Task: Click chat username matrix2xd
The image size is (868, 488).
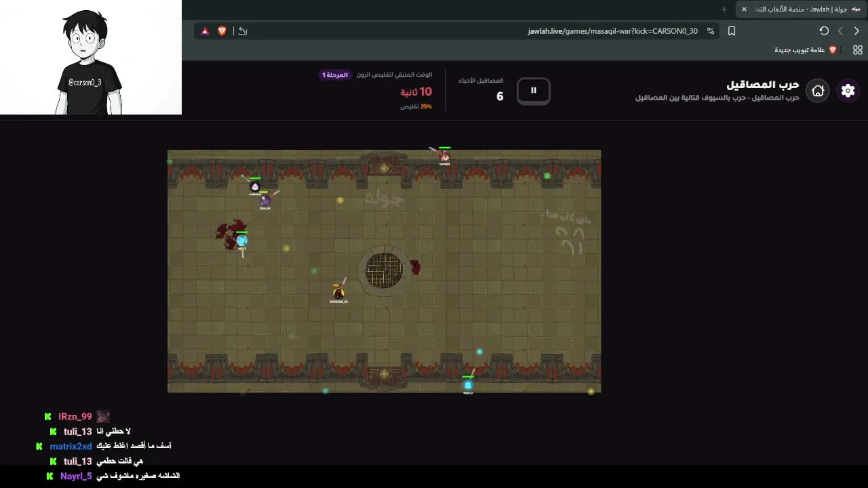Action: coord(71,447)
